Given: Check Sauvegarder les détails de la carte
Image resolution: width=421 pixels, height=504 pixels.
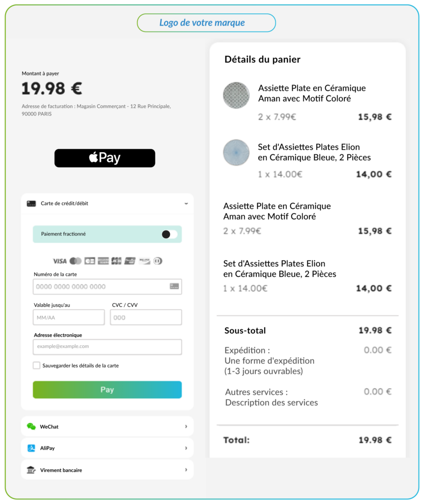Looking at the screenshot, I should click(36, 366).
